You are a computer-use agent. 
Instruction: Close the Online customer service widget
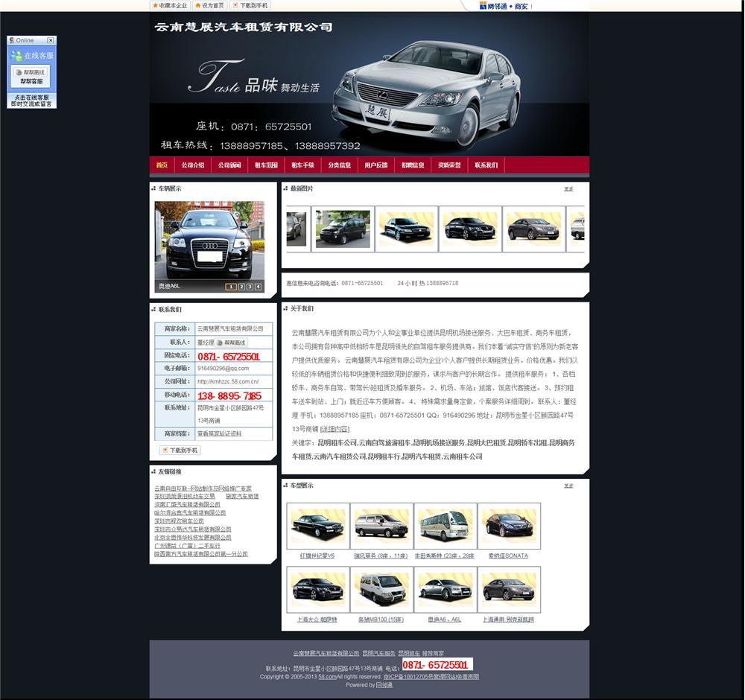(x=50, y=40)
